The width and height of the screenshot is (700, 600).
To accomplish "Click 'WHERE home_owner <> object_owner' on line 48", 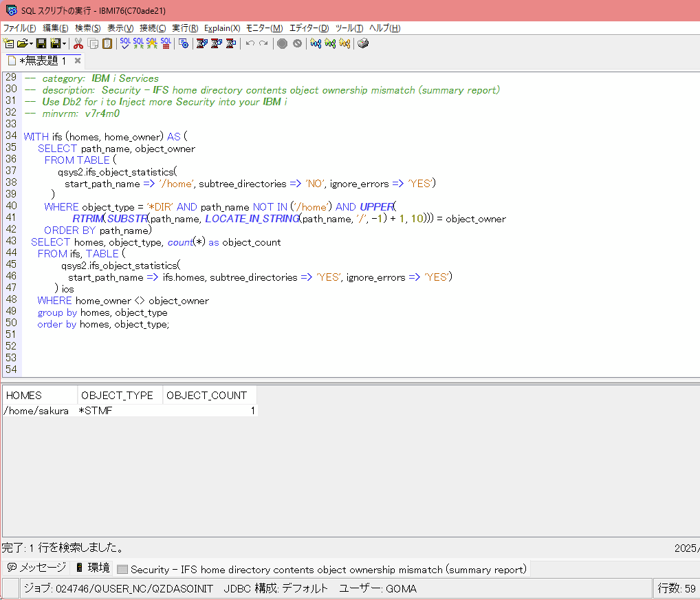I will coord(123,301).
